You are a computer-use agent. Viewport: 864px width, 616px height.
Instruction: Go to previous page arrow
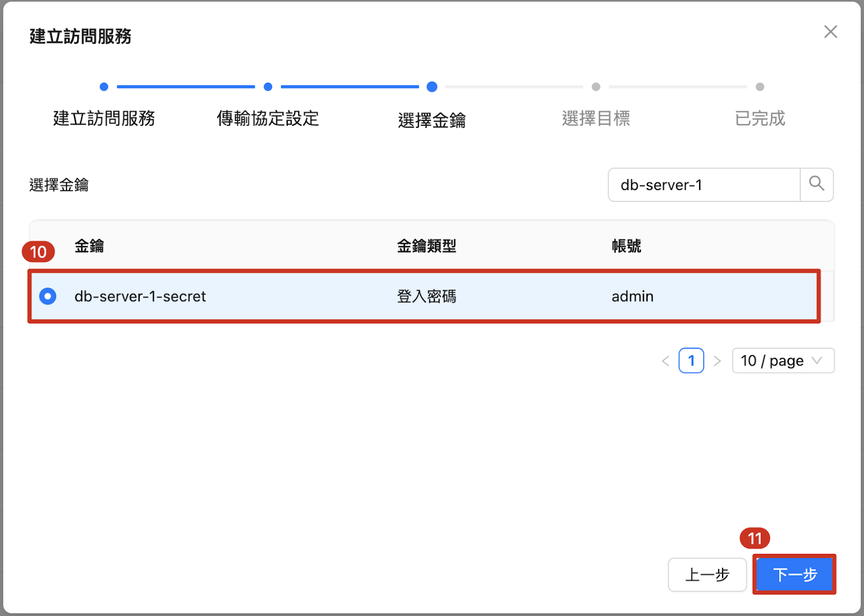(x=665, y=361)
